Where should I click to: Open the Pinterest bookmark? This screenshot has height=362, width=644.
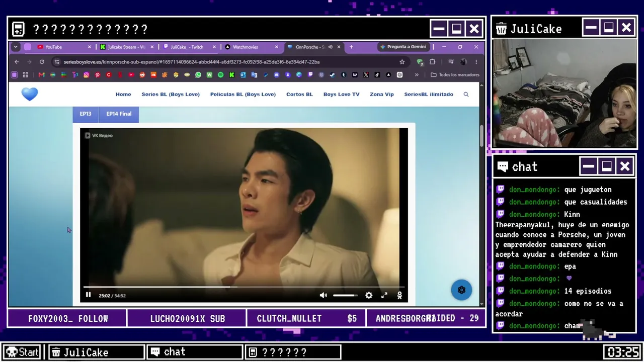pyautogui.click(x=98, y=75)
